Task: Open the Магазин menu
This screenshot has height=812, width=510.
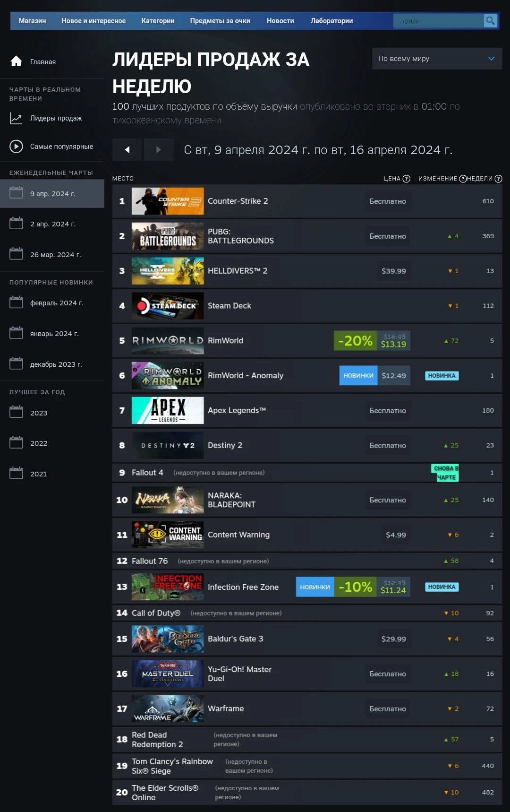Action: click(32, 21)
